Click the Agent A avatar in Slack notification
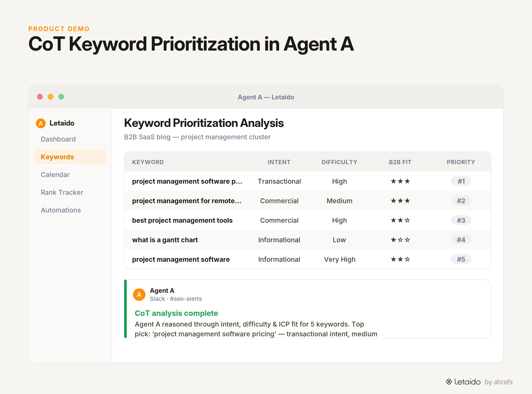The width and height of the screenshot is (532, 394). (139, 295)
